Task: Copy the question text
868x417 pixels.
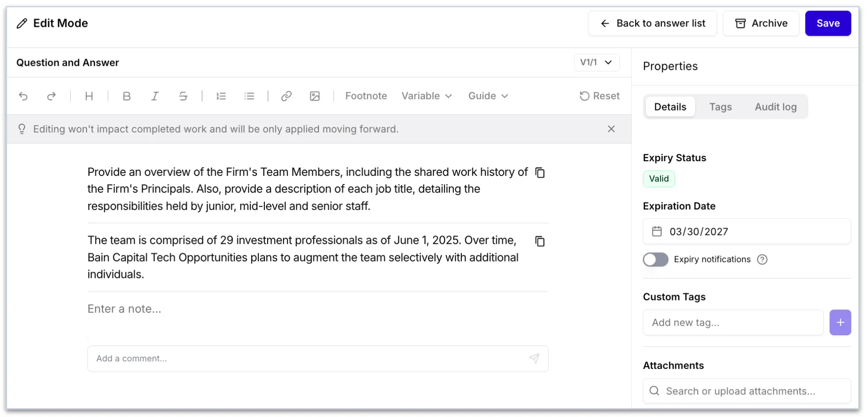Action: point(540,172)
